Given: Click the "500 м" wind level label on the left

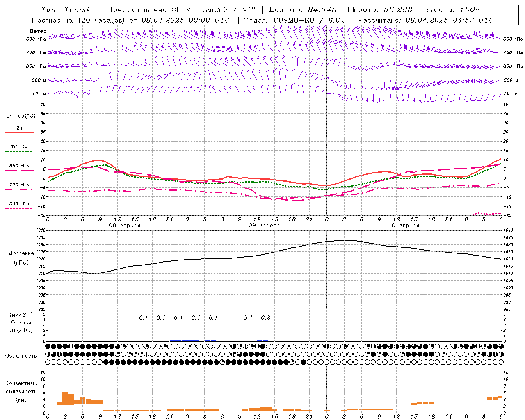Looking at the screenshot, I should [x=39, y=80].
